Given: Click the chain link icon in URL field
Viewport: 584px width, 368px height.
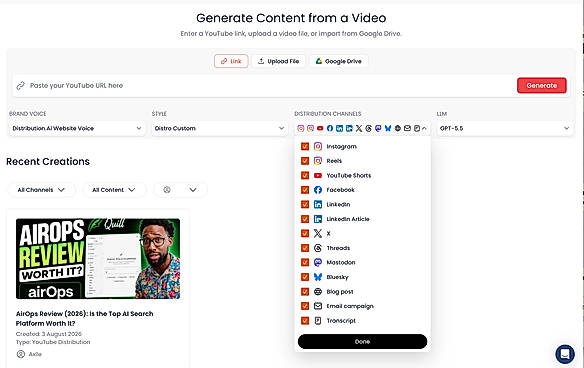Looking at the screenshot, I should point(20,86).
